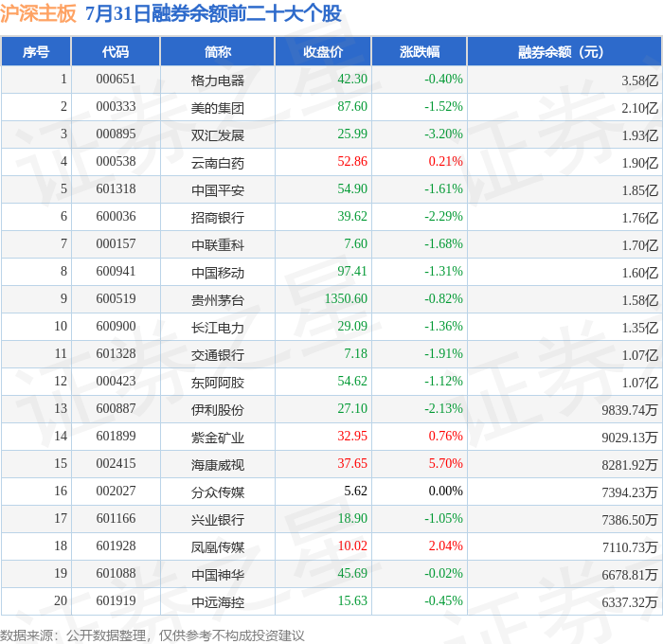Click the 涨跌幅 column header

point(420,51)
